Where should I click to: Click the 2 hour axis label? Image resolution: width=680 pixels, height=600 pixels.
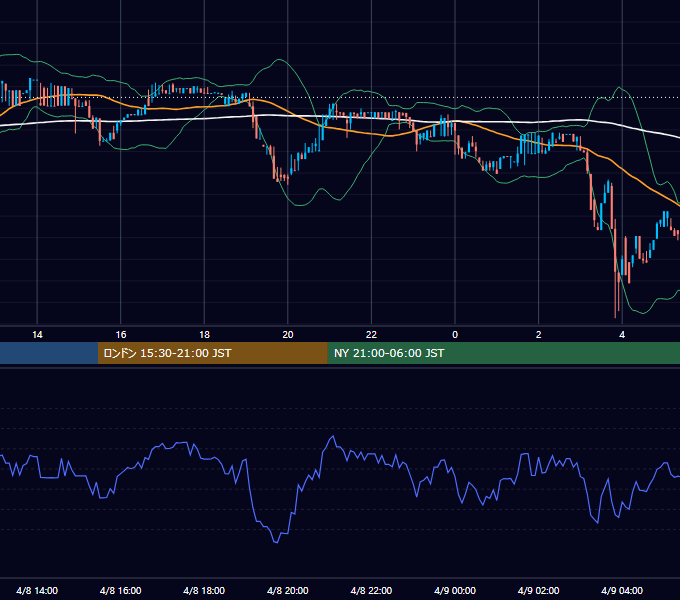click(538, 335)
